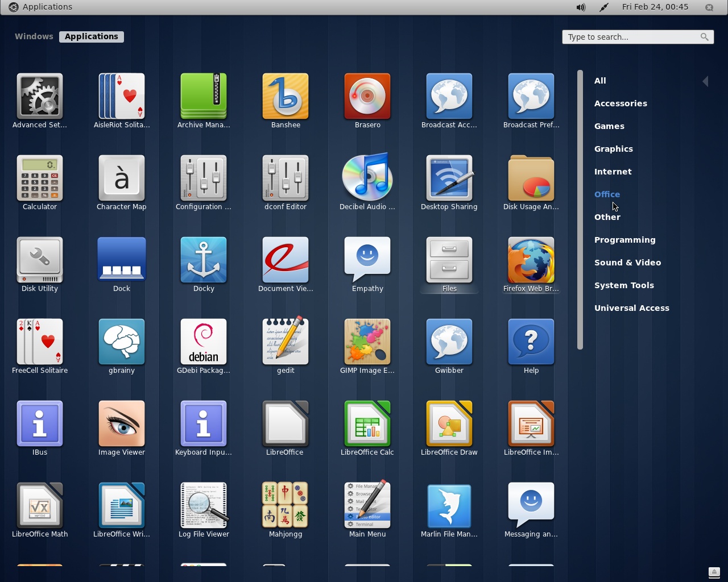Filter by Sound & Video category
This screenshot has width=728, height=582.
pos(627,263)
